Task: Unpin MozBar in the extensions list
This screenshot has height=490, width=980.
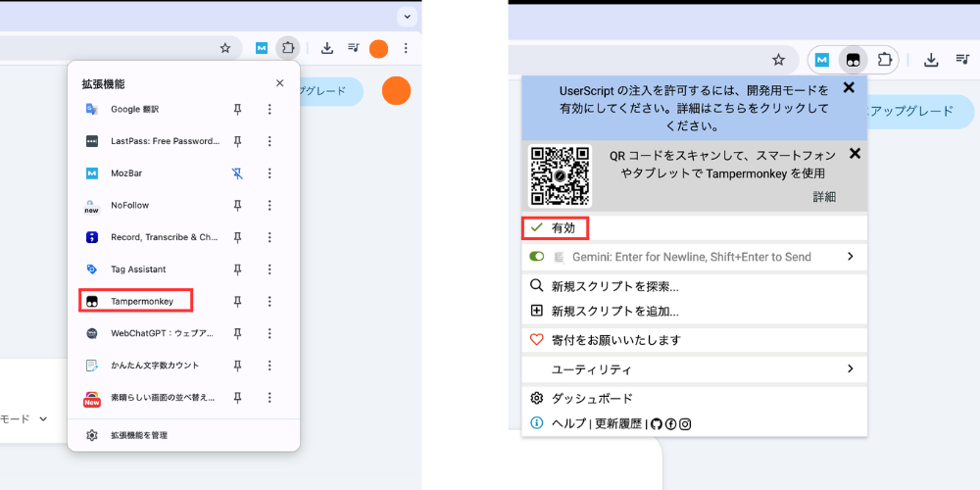Action: point(237,173)
